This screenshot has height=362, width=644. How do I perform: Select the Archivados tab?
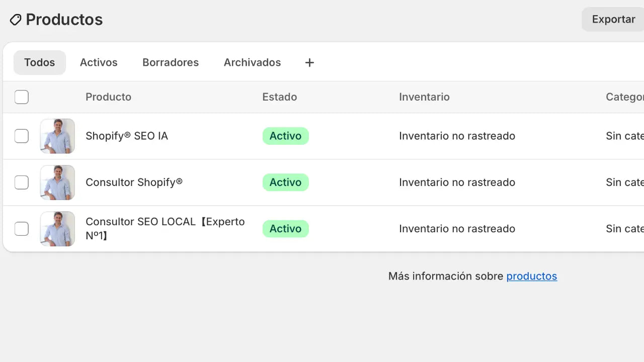pos(252,62)
